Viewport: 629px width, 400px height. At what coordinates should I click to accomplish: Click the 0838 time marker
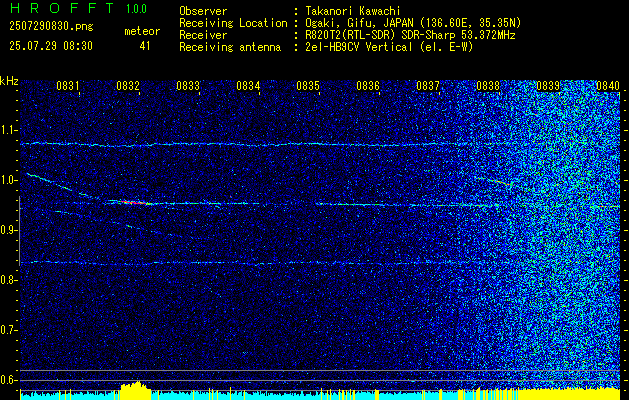pyautogui.click(x=488, y=85)
